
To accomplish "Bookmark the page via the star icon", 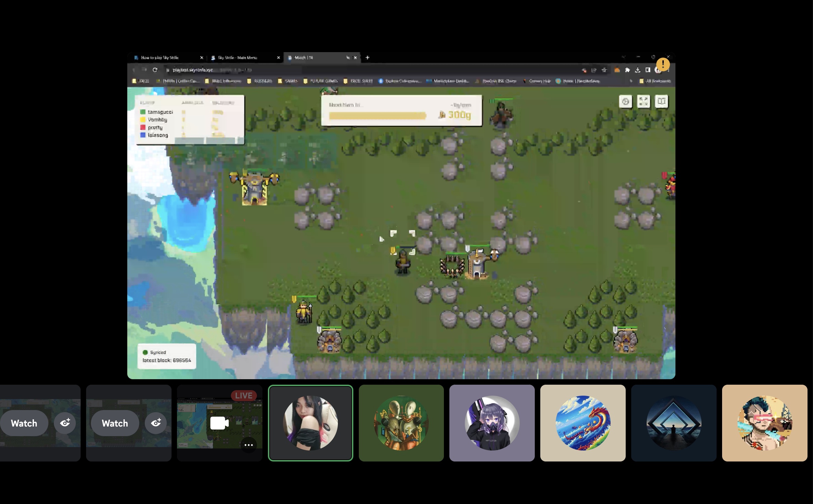I will (604, 70).
